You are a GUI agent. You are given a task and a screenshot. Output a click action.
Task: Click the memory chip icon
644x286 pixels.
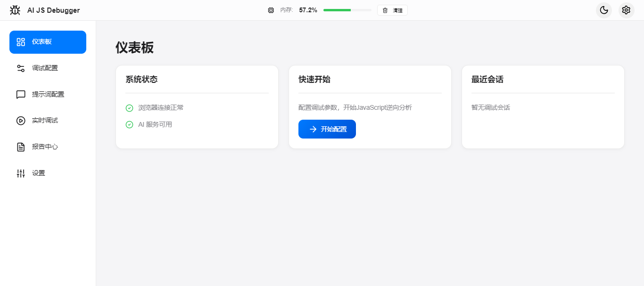[271, 10]
